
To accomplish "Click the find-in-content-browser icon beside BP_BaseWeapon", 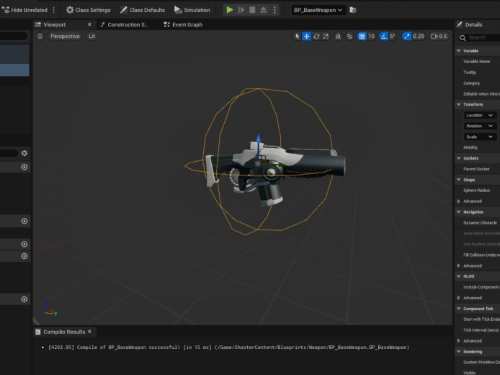I will [353, 10].
